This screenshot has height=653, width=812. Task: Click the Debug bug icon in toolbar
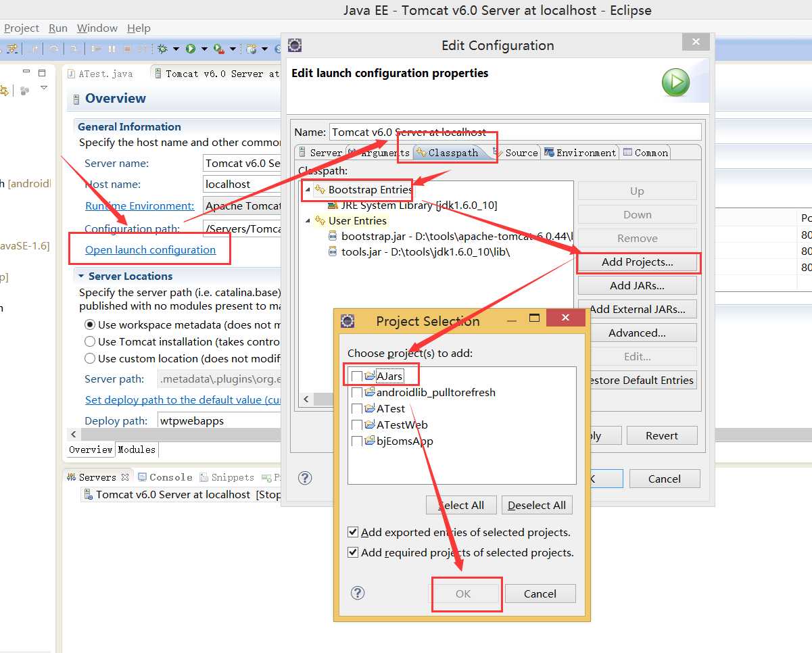162,49
